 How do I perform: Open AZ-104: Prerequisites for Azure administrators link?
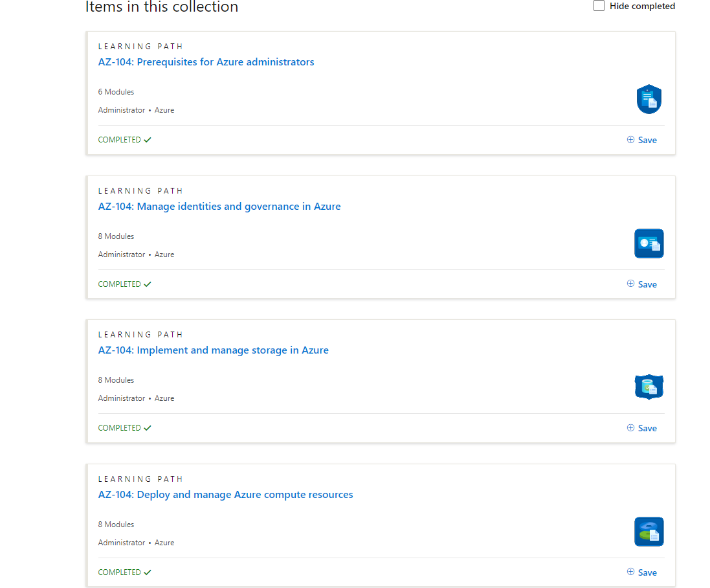pos(206,62)
